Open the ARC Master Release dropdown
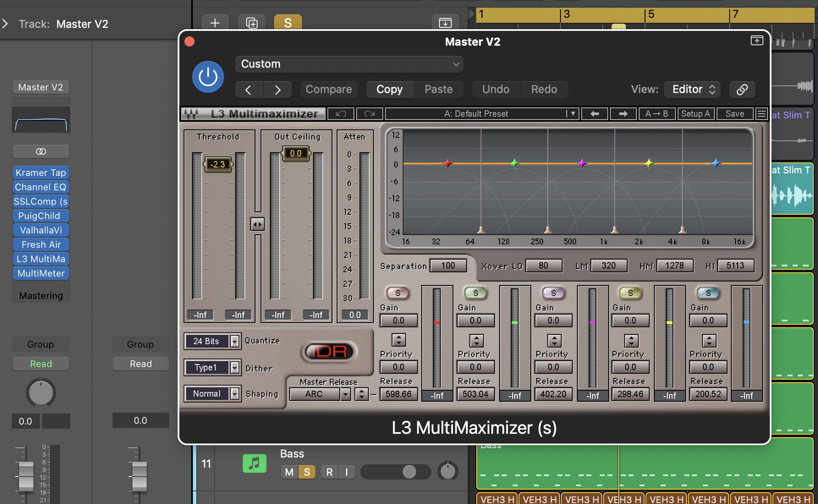818x504 pixels. pos(320,394)
